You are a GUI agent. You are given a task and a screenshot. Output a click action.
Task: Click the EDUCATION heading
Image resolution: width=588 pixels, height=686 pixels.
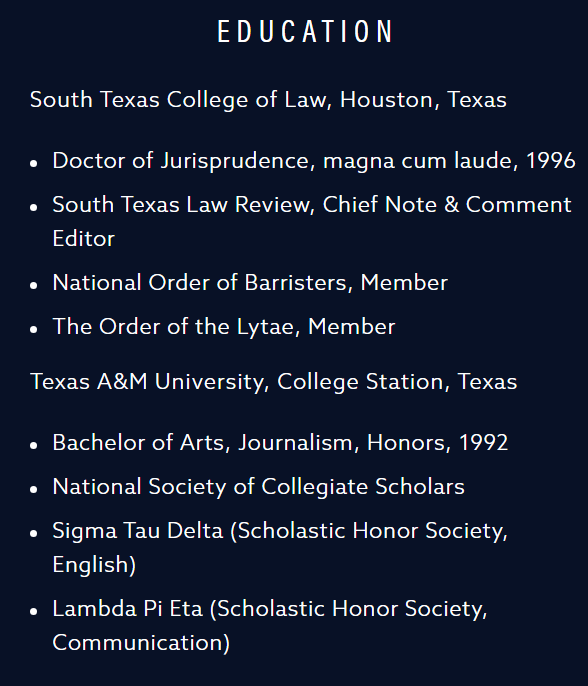(x=305, y=32)
